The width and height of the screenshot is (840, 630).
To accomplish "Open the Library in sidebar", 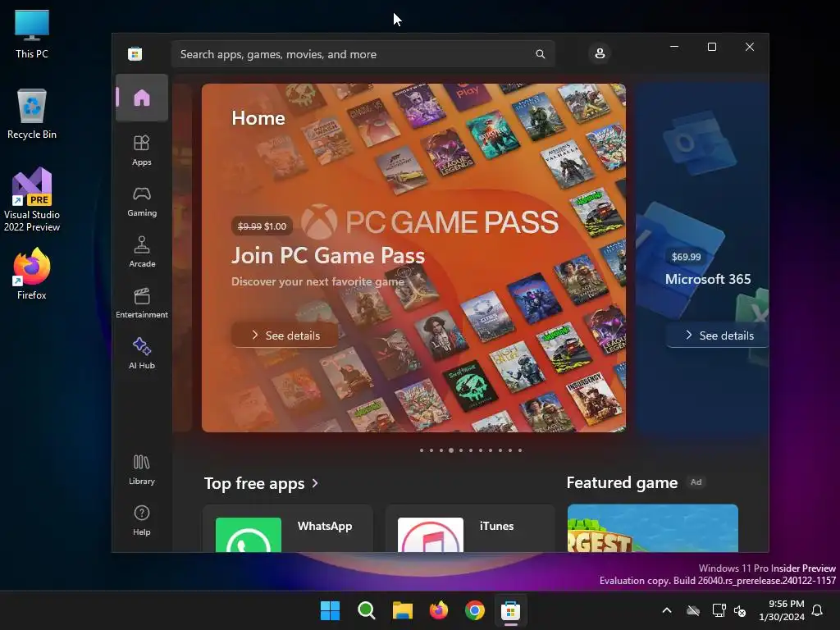I will click(x=142, y=470).
